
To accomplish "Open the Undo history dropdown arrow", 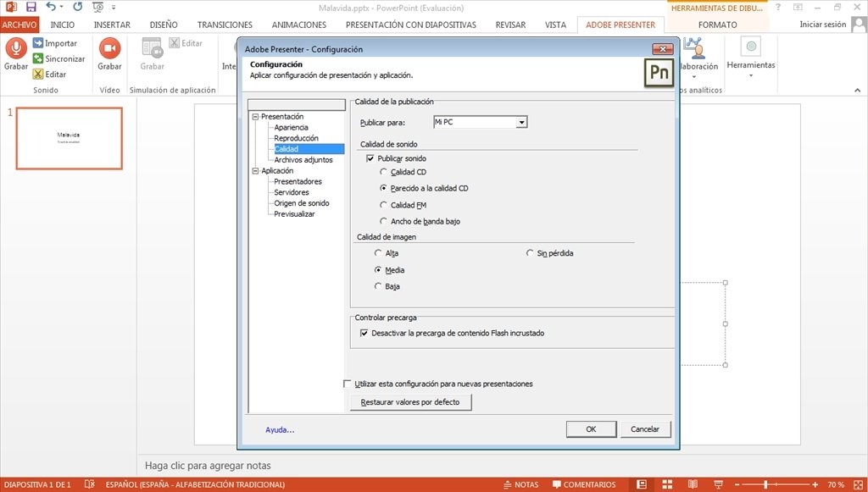I will [61, 7].
